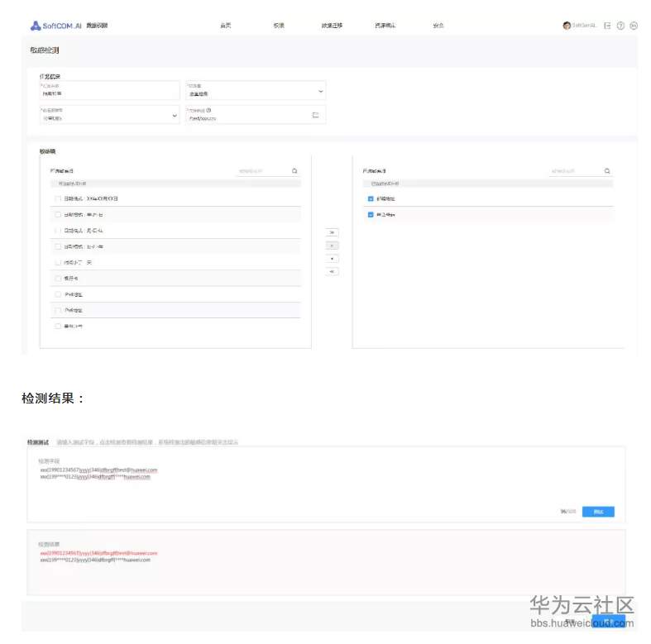Click into the detection test text area
Viewport: 651px width, 644px height.
(x=326, y=484)
